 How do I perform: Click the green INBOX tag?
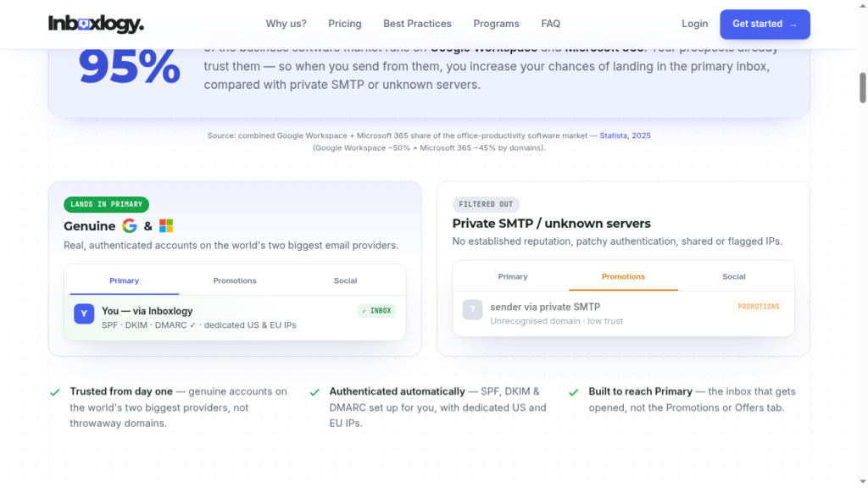pyautogui.click(x=376, y=311)
